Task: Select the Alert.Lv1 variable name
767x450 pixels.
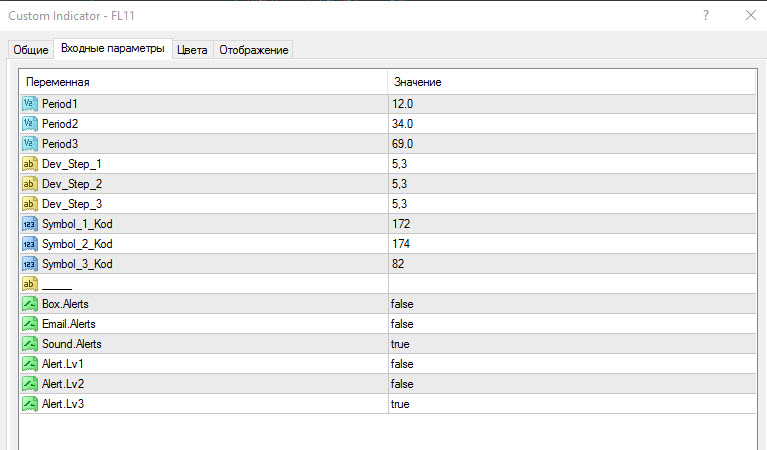Action: 63,364
